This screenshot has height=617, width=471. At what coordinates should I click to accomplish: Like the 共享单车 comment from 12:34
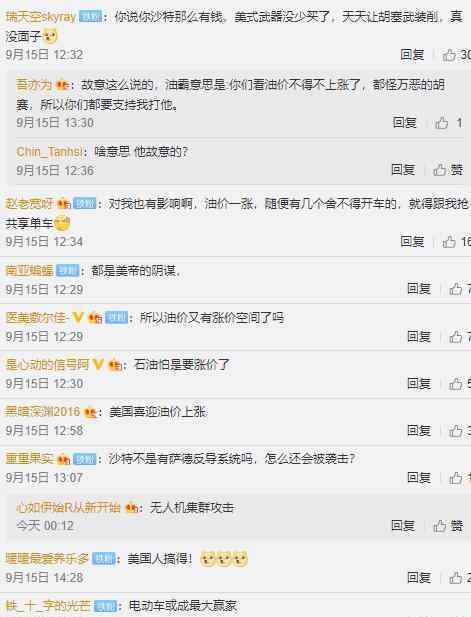[x=449, y=242]
